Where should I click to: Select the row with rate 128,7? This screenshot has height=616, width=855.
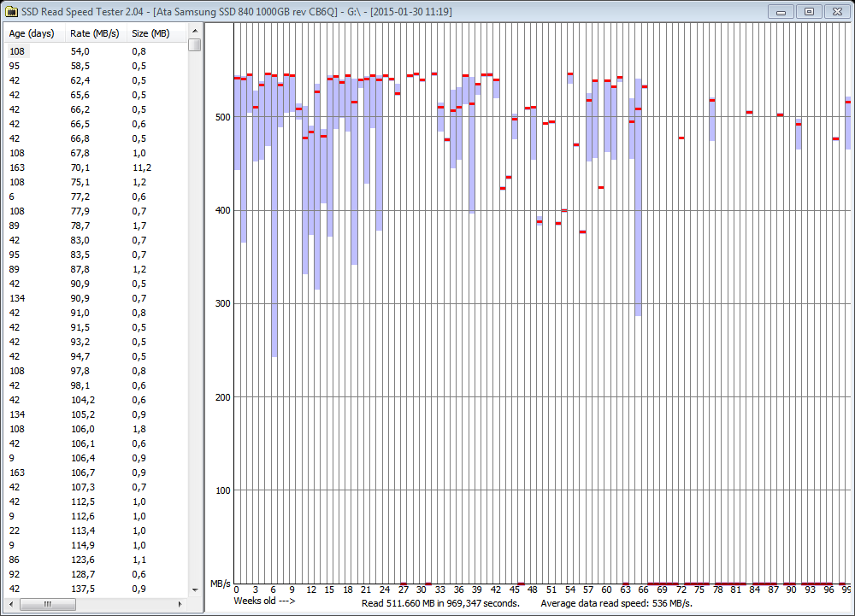click(96, 574)
